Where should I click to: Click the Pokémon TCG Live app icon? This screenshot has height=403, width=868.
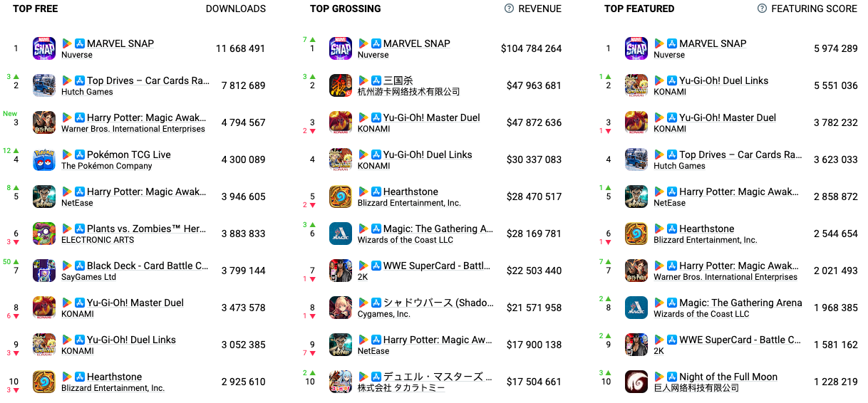tap(44, 159)
